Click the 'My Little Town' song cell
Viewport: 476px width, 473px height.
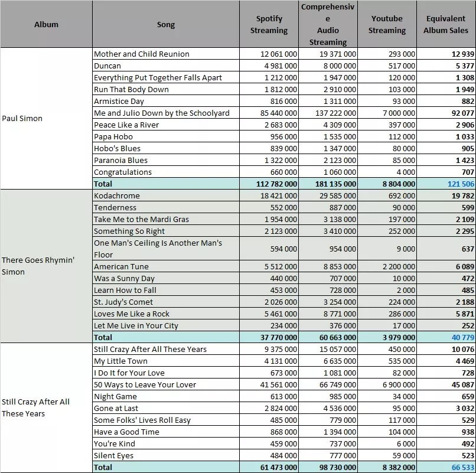[166, 361]
